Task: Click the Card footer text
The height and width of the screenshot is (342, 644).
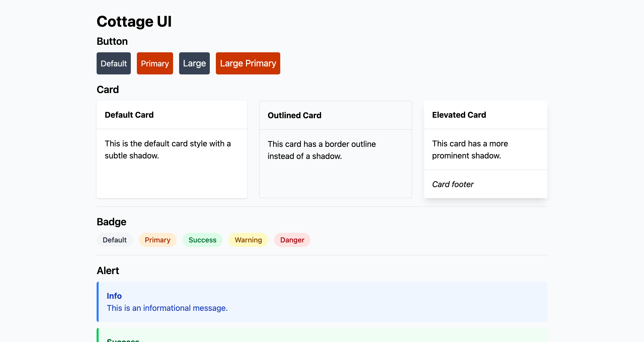Action: click(453, 184)
